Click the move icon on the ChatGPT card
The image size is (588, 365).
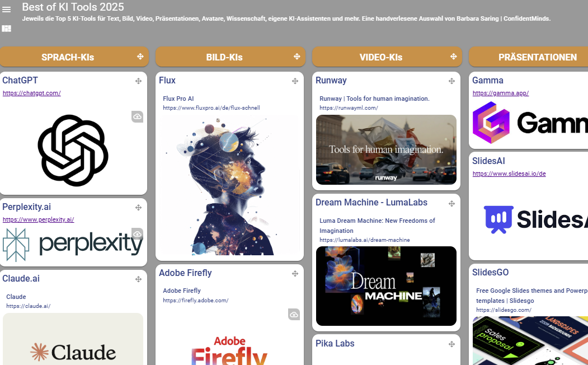138,81
